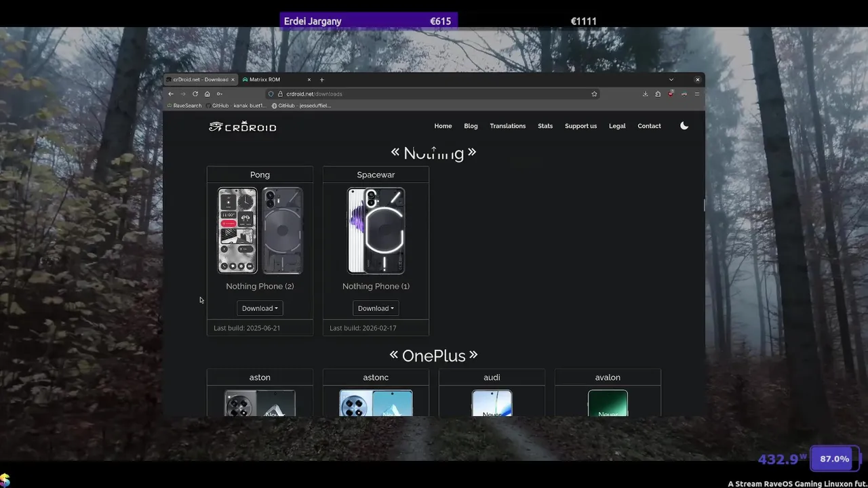868x488 pixels.
Task: Click the Nothing Phone (1) device image
Action: pyautogui.click(x=376, y=231)
